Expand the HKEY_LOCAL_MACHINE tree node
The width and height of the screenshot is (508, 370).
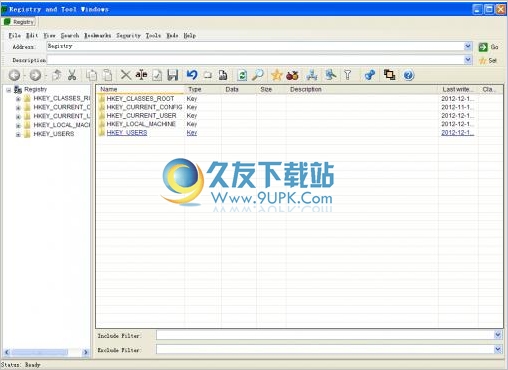click(x=18, y=126)
